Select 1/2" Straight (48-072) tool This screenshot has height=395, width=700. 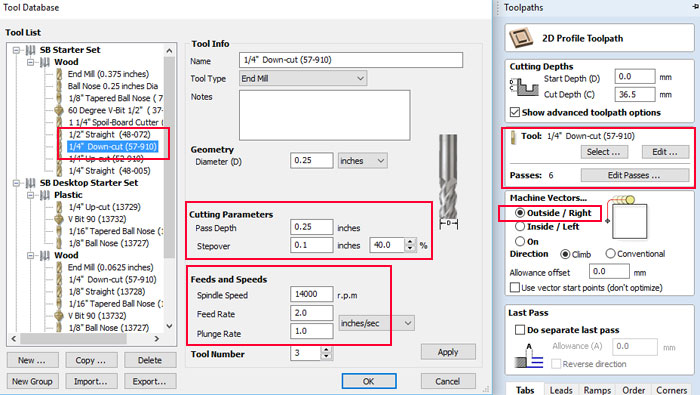coord(109,134)
